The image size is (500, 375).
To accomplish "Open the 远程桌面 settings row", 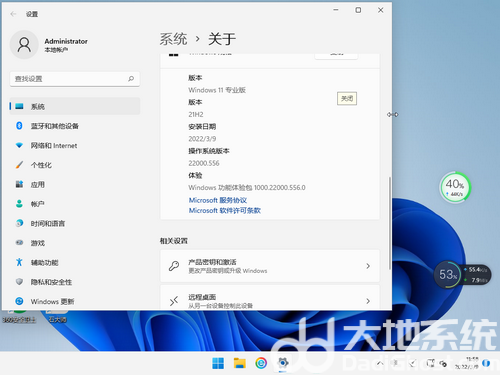I will pyautogui.click(x=270, y=297).
